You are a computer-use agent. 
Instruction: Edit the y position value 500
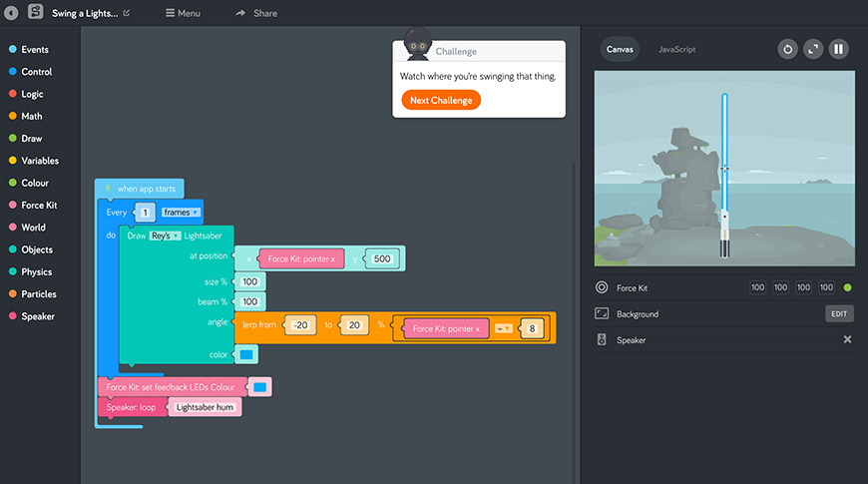point(381,258)
